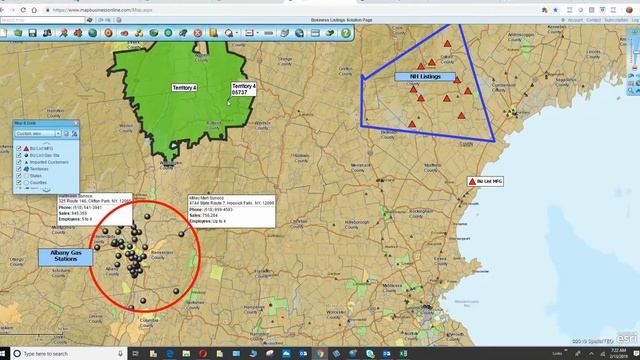Select the Territory 4 05737 label
The image size is (640, 360).
tap(244, 89)
